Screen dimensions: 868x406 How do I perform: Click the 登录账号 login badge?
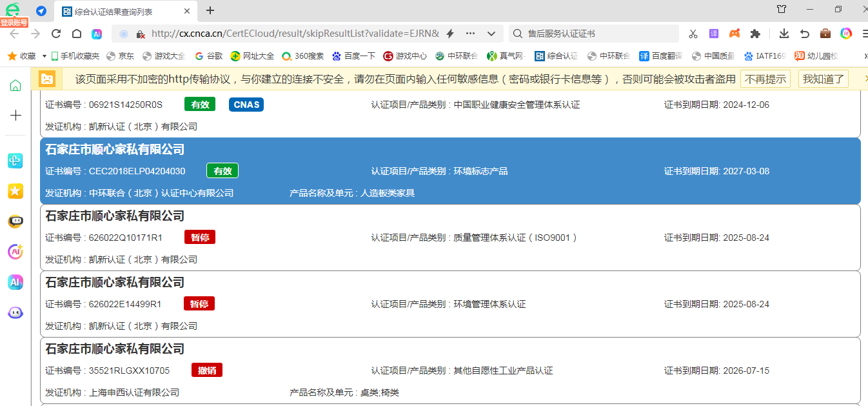click(x=14, y=22)
